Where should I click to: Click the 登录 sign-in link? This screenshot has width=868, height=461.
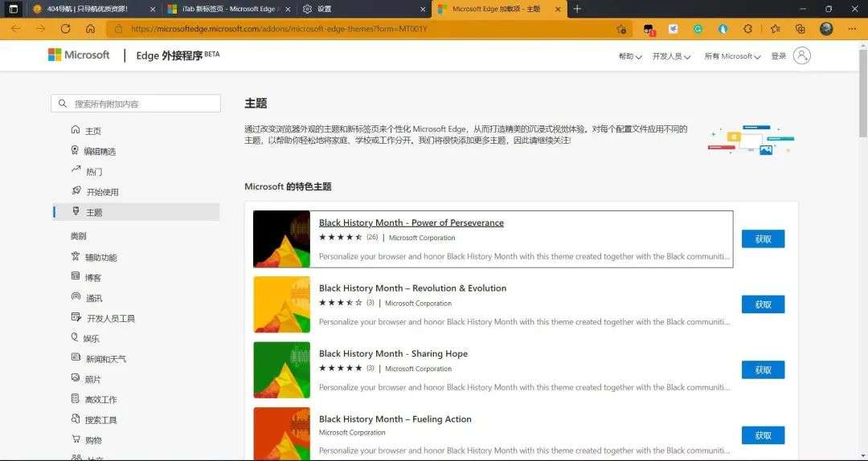[x=778, y=56]
